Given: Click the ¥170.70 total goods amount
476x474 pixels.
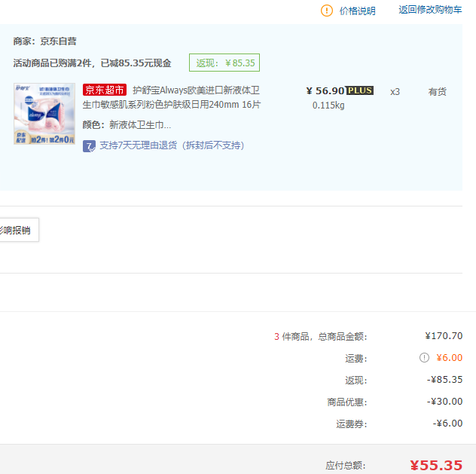Looking at the screenshot, I should (444, 336).
